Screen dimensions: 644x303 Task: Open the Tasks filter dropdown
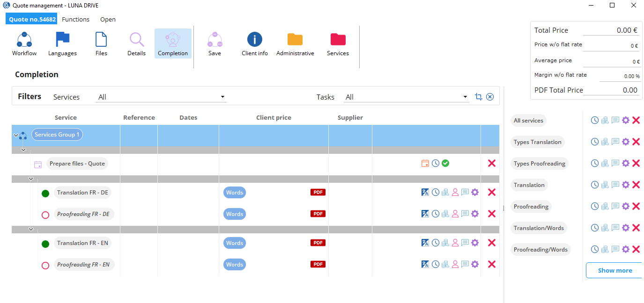pyautogui.click(x=406, y=97)
